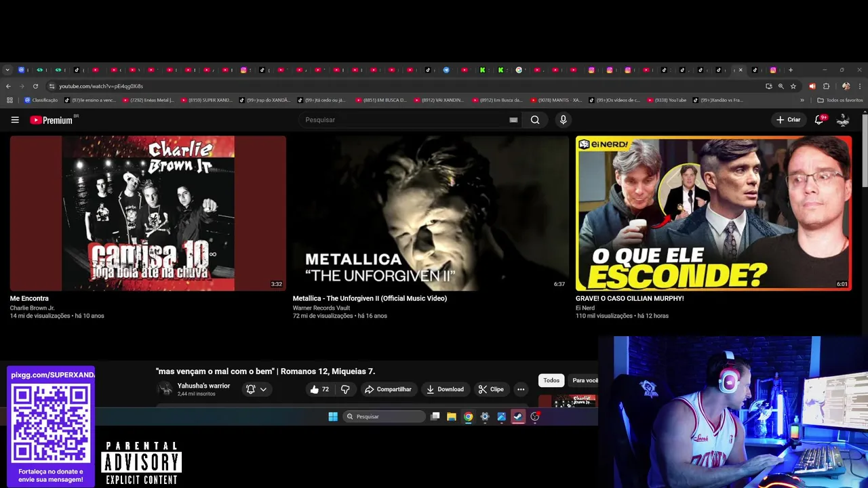Select the Para você filter chip
Viewport: 868px width, 488px height.
pyautogui.click(x=585, y=380)
